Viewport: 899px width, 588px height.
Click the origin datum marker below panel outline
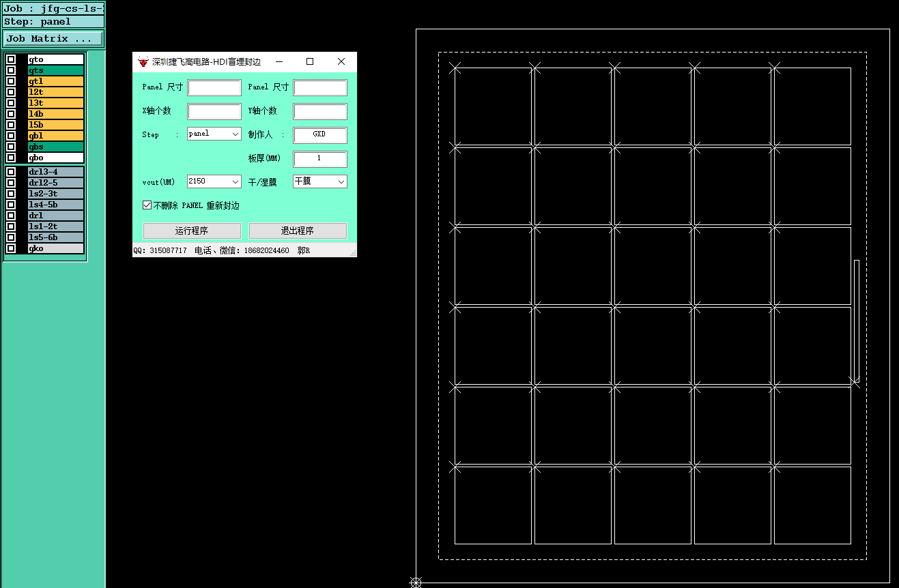click(x=416, y=582)
